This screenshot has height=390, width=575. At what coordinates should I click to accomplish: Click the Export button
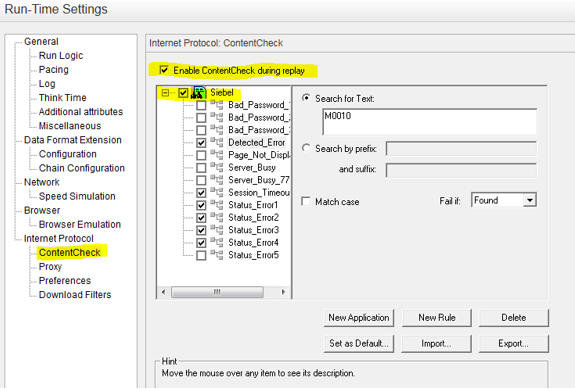pos(513,343)
